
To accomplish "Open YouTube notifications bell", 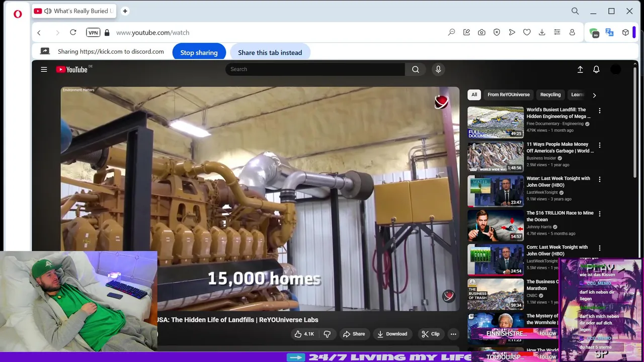I will click(x=596, y=69).
